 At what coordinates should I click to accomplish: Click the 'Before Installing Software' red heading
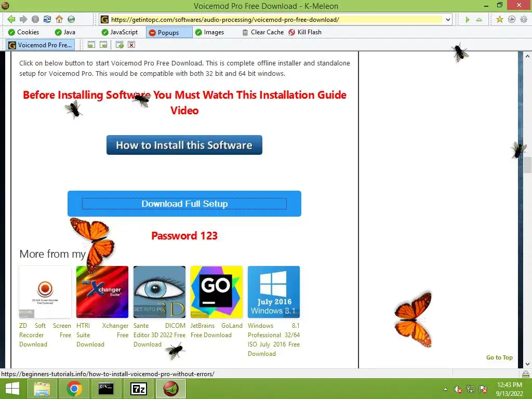pos(184,102)
